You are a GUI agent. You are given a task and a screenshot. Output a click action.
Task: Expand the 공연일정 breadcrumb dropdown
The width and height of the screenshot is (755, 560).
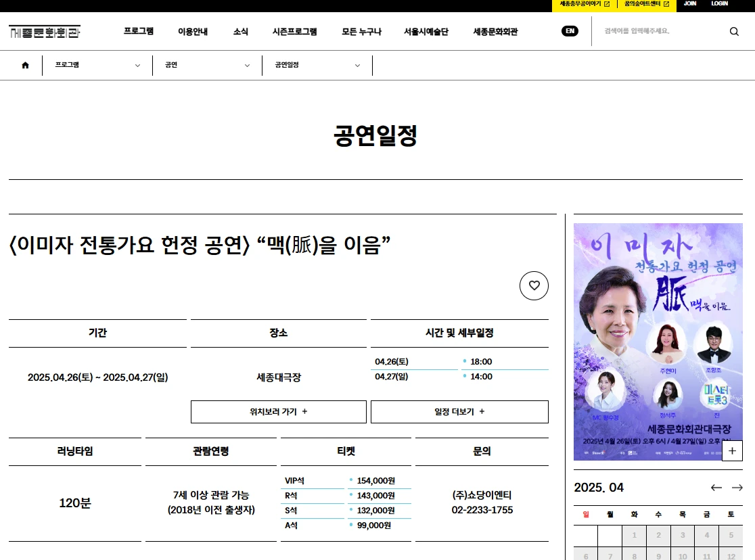coord(317,65)
